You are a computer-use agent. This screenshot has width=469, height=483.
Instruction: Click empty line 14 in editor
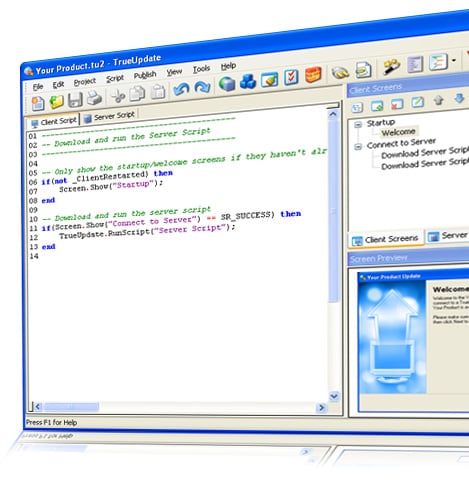tap(180, 256)
